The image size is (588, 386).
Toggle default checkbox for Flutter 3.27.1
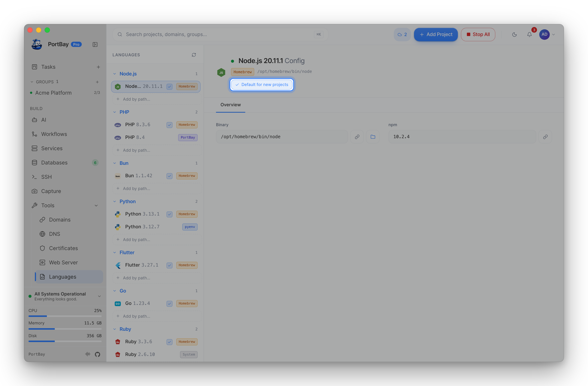[x=169, y=265]
